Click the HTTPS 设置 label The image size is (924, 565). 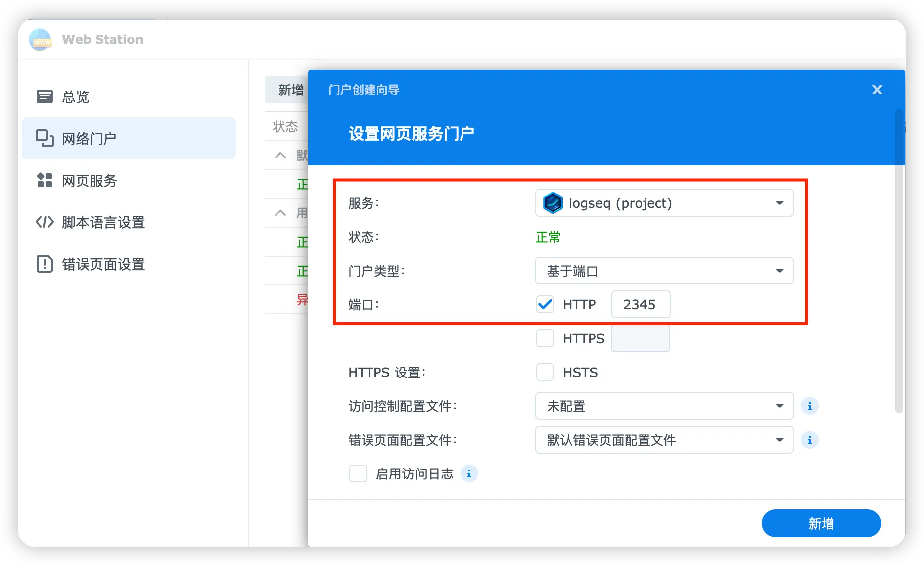[387, 372]
